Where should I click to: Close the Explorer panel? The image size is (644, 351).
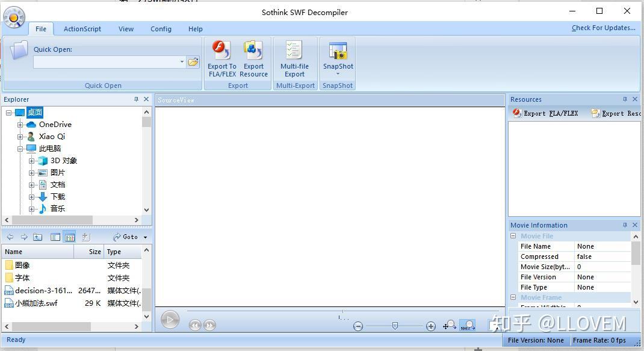pyautogui.click(x=146, y=99)
